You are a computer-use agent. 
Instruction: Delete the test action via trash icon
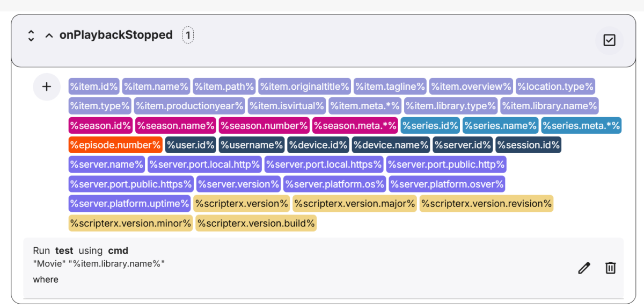(x=610, y=268)
